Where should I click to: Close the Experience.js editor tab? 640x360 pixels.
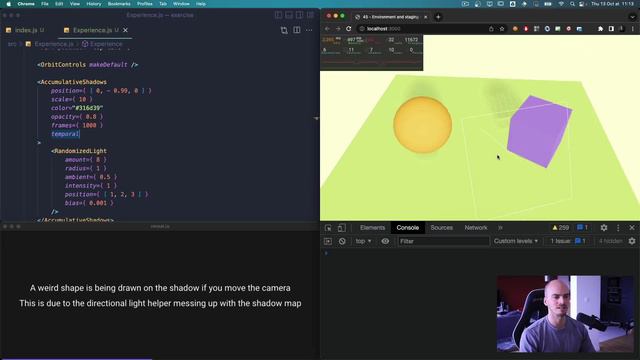[x=126, y=30]
